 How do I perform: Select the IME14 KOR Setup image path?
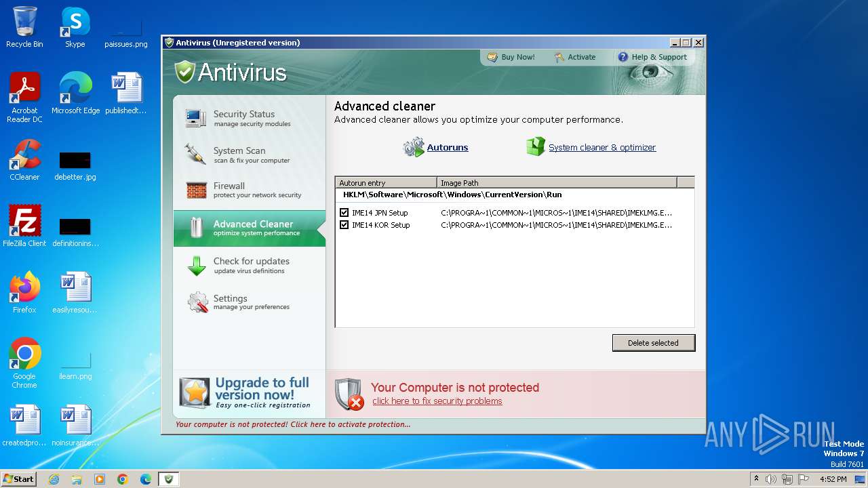(557, 225)
